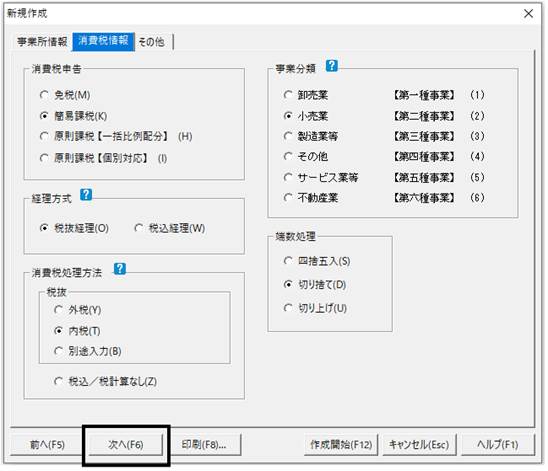Click 作成開始(F12) button
Screen dimensions: 548x471
[x=341, y=444]
